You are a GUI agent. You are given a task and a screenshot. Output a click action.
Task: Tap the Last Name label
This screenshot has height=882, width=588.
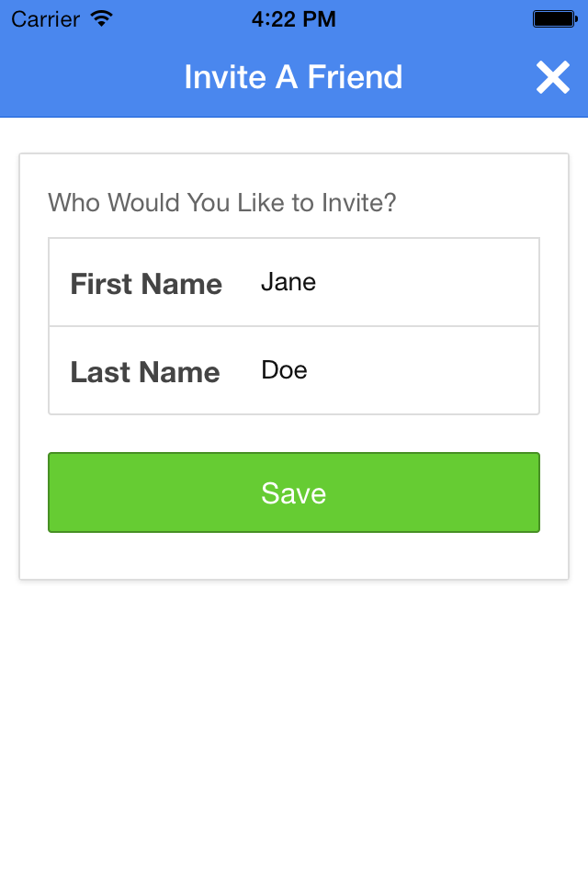coord(144,372)
